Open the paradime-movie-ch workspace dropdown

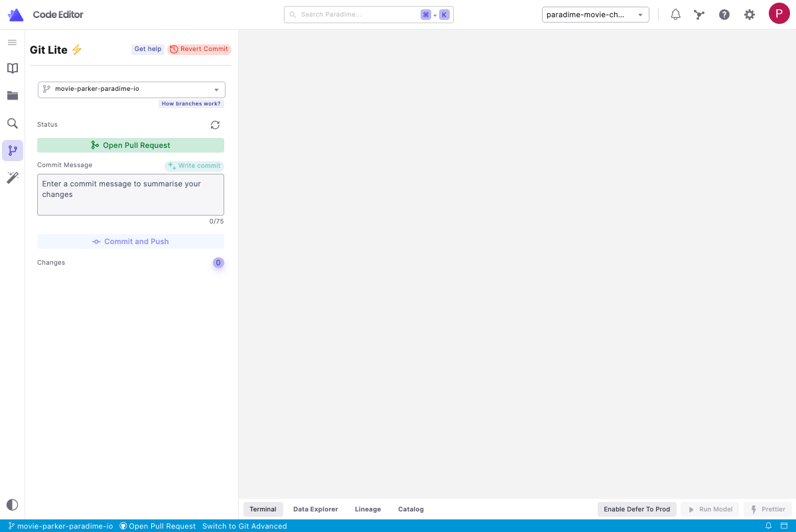(595, 15)
